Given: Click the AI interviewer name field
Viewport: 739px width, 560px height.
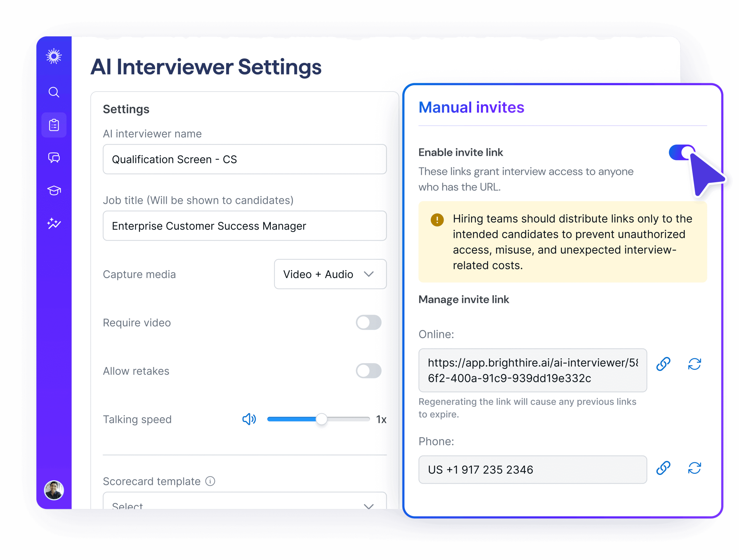Looking at the screenshot, I should (245, 159).
